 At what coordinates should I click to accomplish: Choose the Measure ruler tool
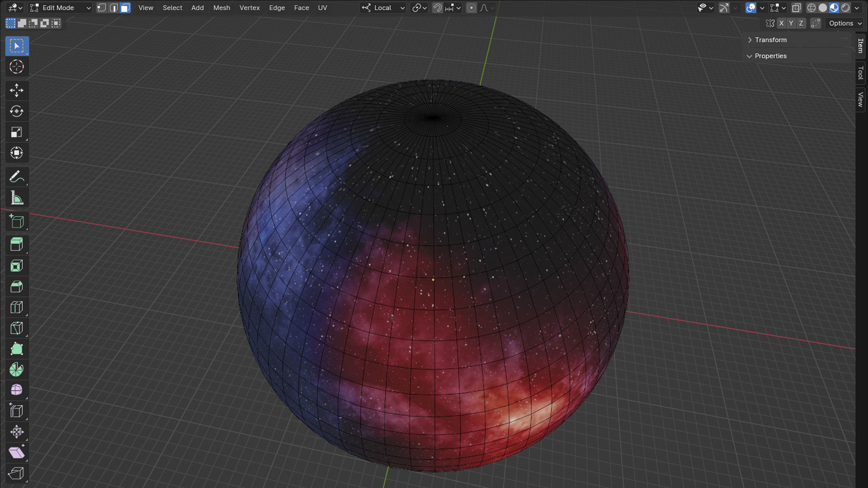tap(17, 197)
